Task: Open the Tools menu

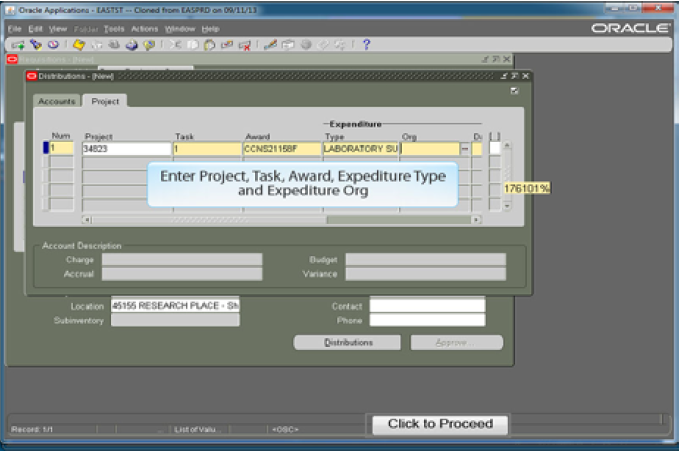Action: [x=114, y=29]
